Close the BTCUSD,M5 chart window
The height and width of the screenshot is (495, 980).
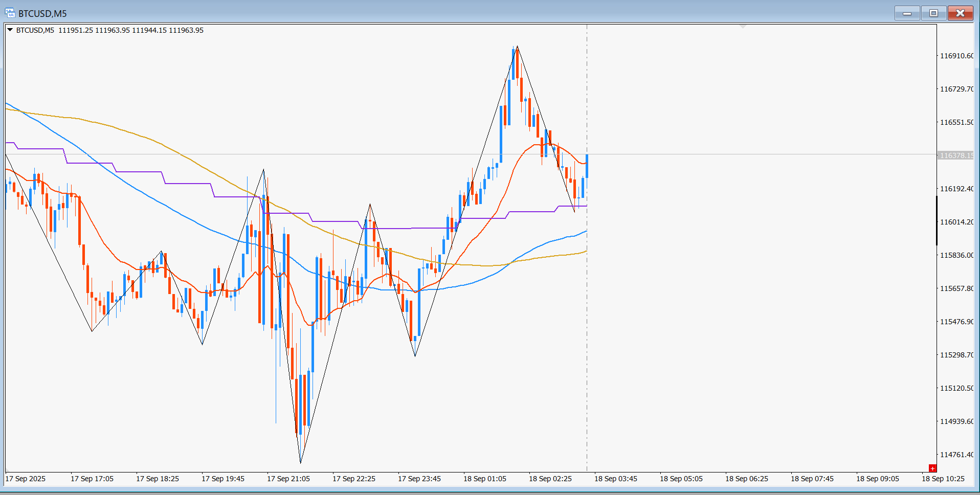[960, 13]
